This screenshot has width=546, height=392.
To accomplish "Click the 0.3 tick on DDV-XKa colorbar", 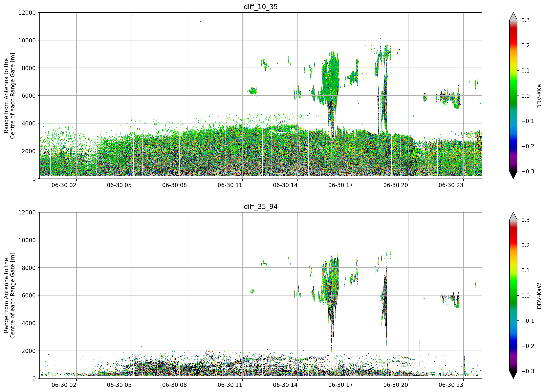I will click(526, 20).
